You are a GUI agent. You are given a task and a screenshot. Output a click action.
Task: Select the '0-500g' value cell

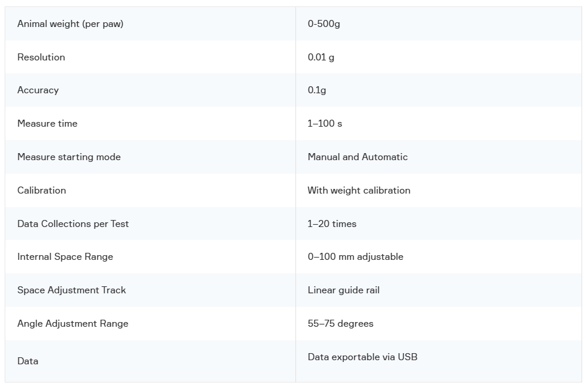point(324,24)
